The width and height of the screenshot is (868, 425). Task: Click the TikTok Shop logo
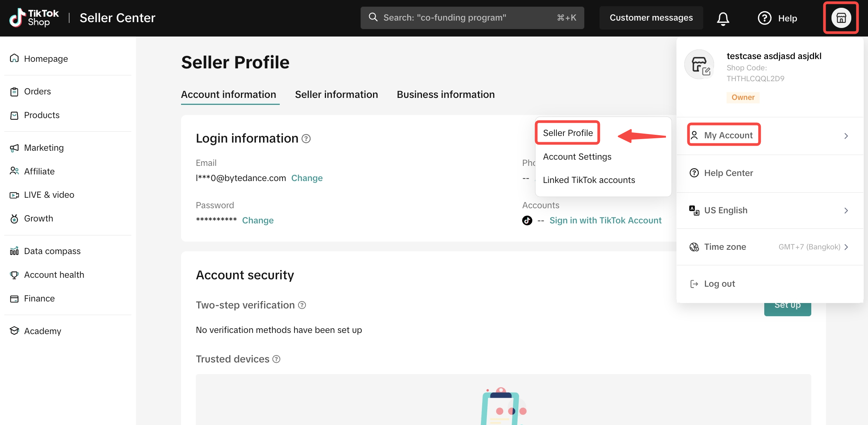tap(34, 18)
